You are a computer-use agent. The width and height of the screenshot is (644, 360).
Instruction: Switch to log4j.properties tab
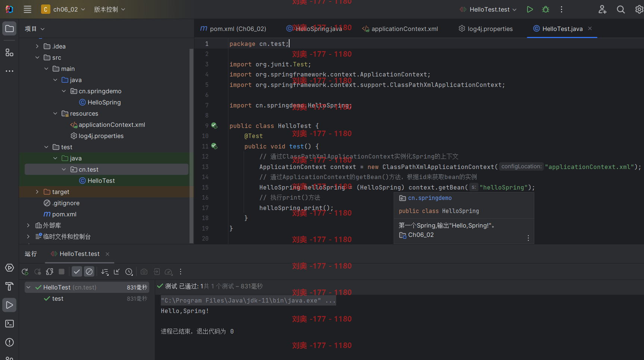point(485,29)
